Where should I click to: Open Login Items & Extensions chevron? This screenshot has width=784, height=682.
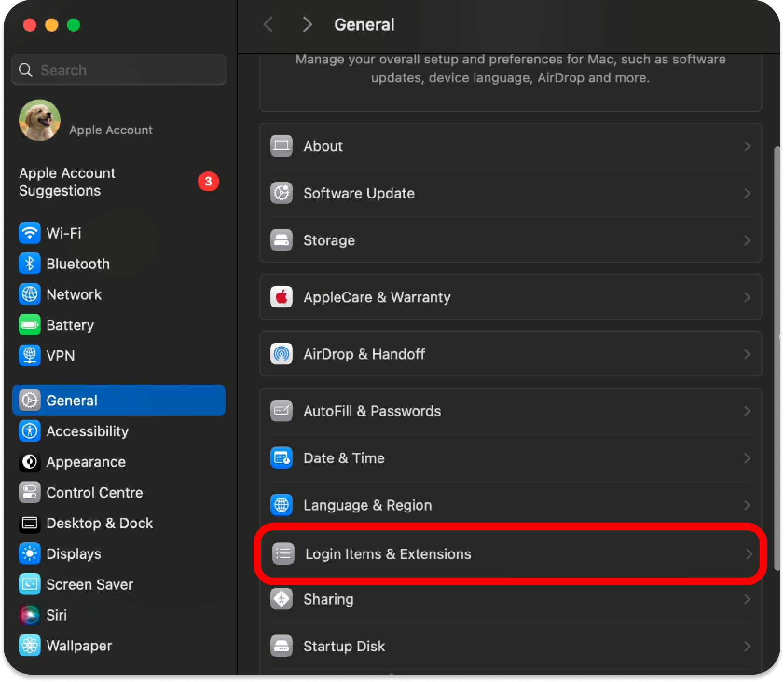(x=749, y=554)
